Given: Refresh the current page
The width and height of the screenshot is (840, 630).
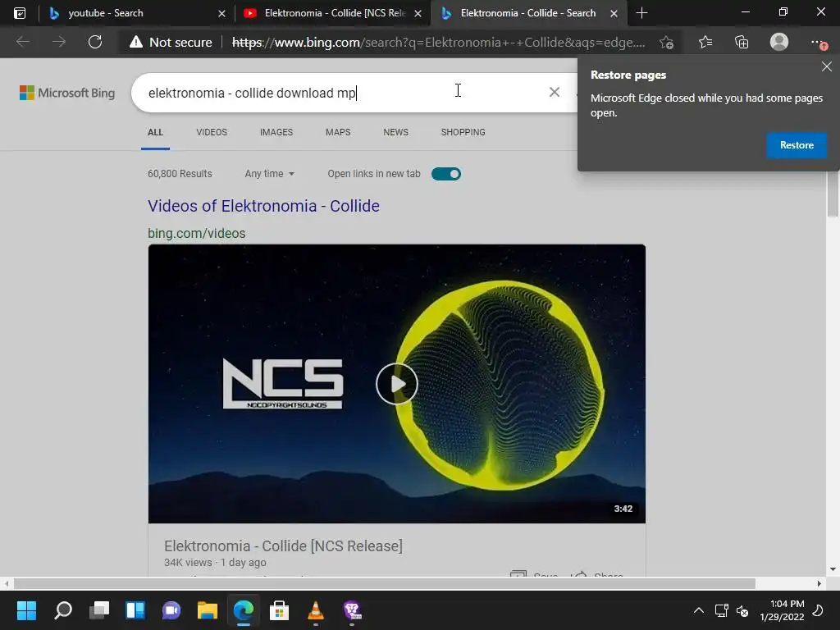Looking at the screenshot, I should pos(95,42).
